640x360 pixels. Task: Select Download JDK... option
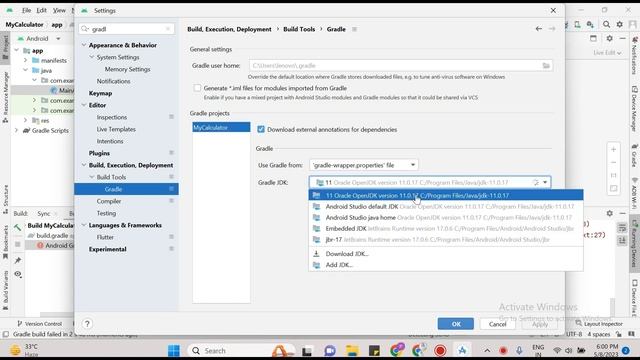347,253
